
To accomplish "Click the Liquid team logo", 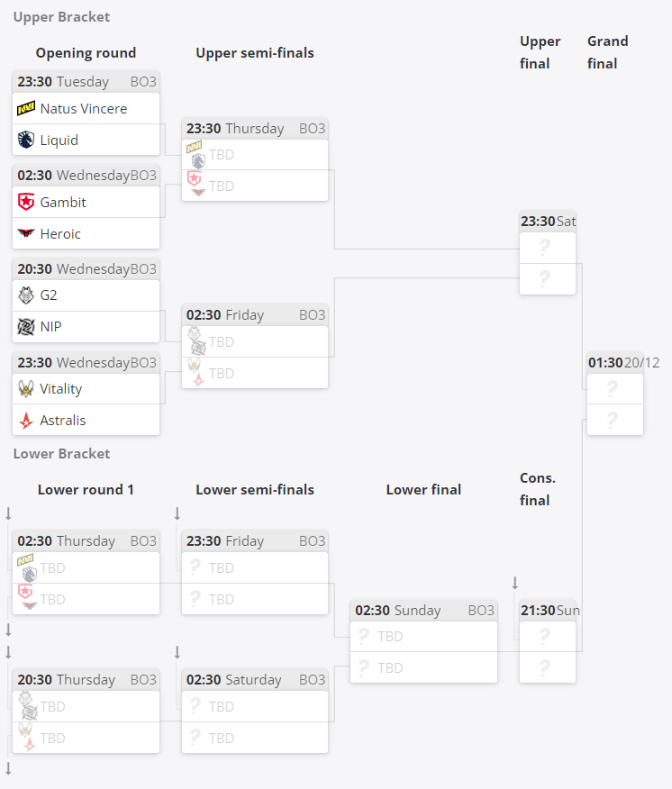I will [x=26, y=140].
